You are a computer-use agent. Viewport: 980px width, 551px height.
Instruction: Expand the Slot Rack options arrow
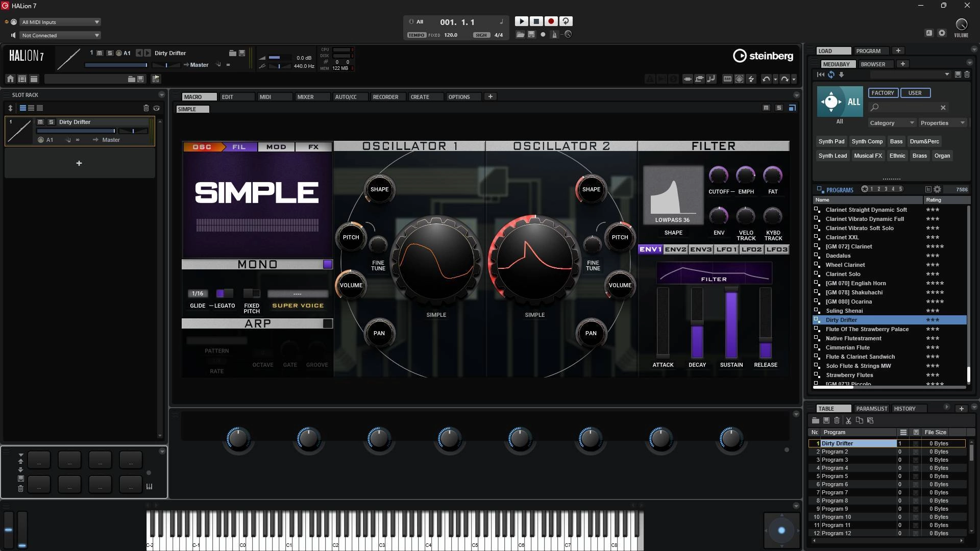point(161,95)
